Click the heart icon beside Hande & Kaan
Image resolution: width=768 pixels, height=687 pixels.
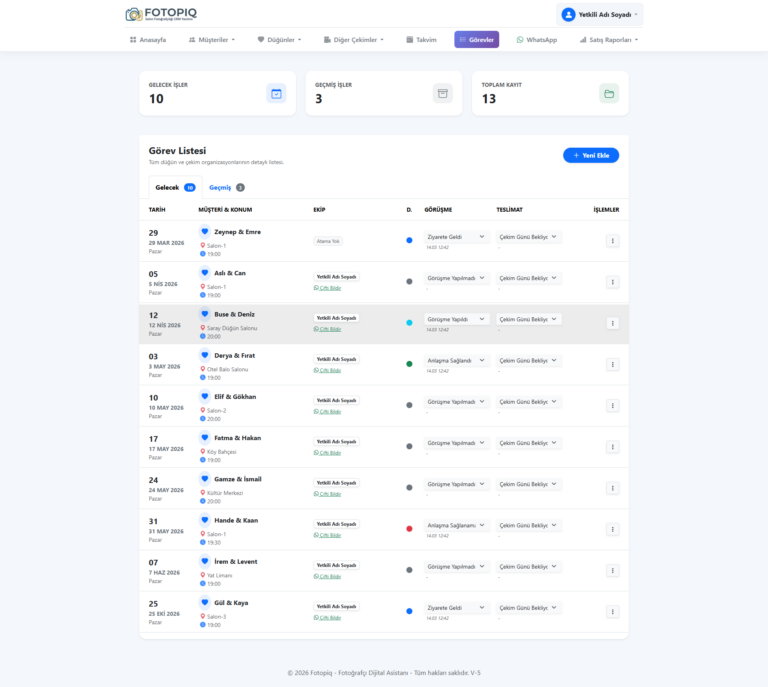(x=205, y=520)
